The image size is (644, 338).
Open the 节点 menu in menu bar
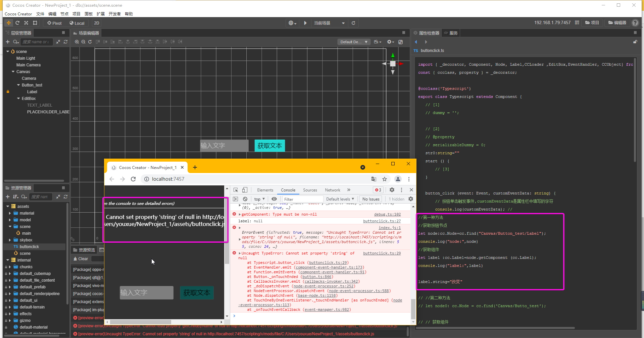point(64,14)
